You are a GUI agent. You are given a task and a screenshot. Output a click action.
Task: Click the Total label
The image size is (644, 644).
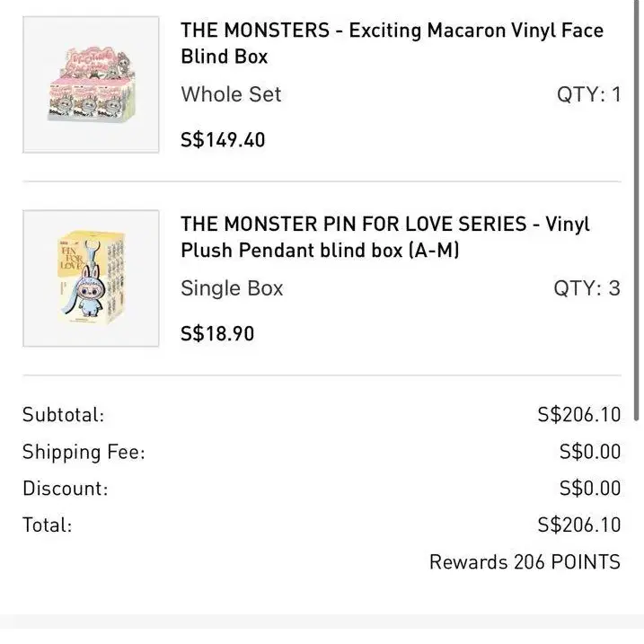point(47,525)
